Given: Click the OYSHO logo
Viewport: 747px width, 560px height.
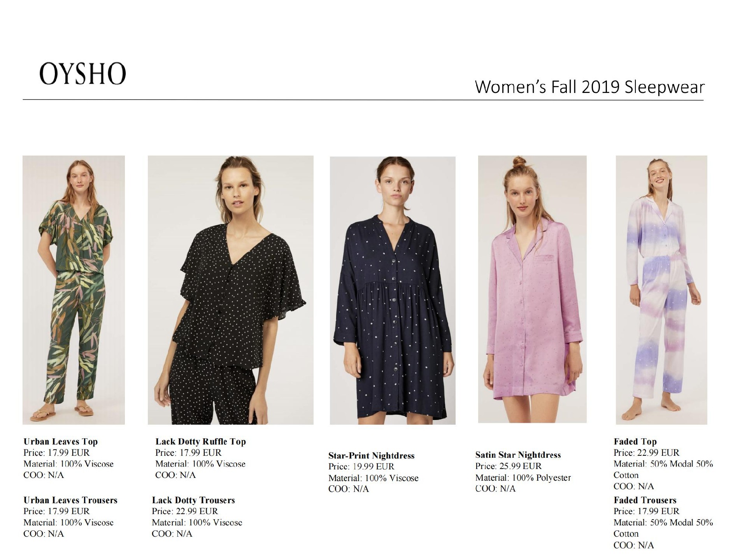Looking at the screenshot, I should [x=83, y=73].
